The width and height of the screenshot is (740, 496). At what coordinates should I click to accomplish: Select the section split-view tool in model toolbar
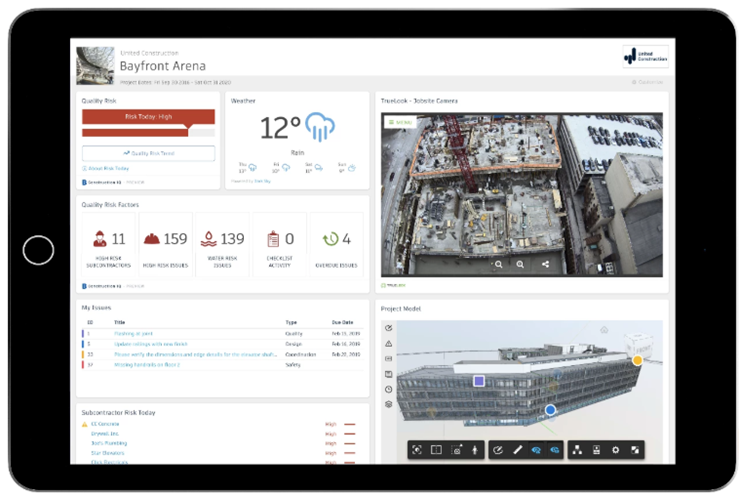437,450
